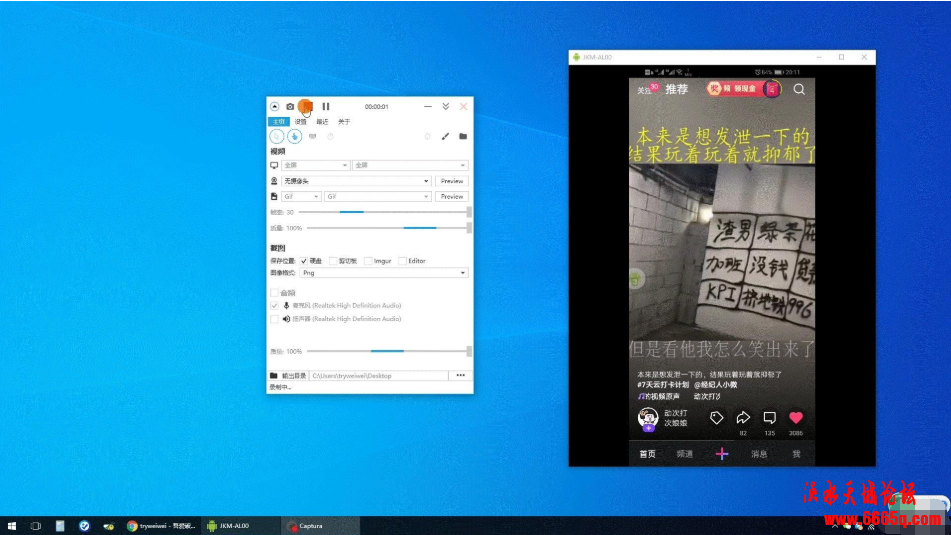Screen dimensions: 951x535
Task: Toggle mouse clicks capture icon
Action: coord(295,136)
